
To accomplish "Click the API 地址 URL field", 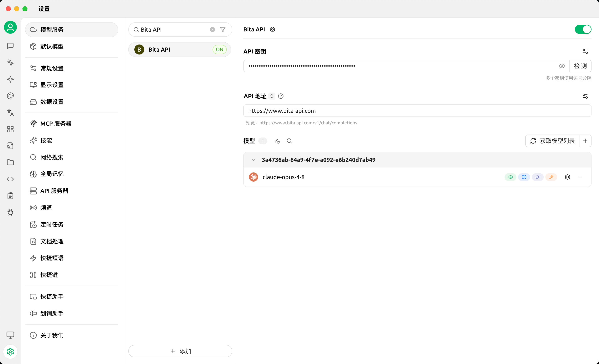I will click(417, 111).
